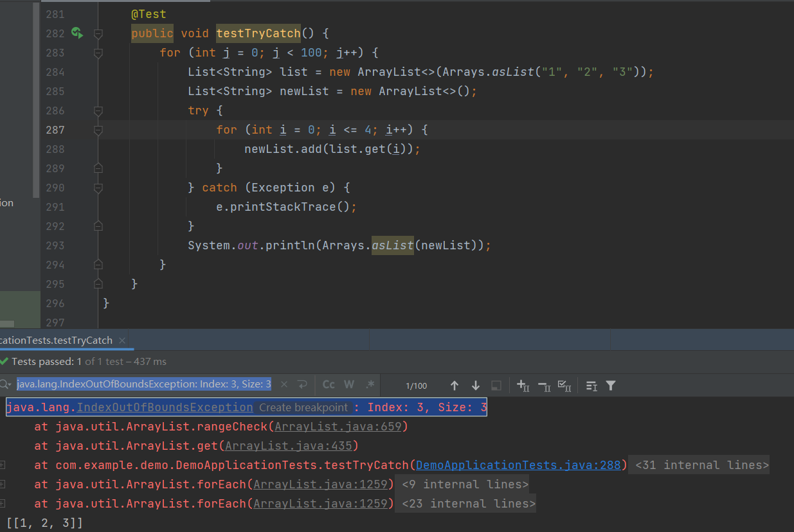Go to next search occurrence arrow

[476, 386]
